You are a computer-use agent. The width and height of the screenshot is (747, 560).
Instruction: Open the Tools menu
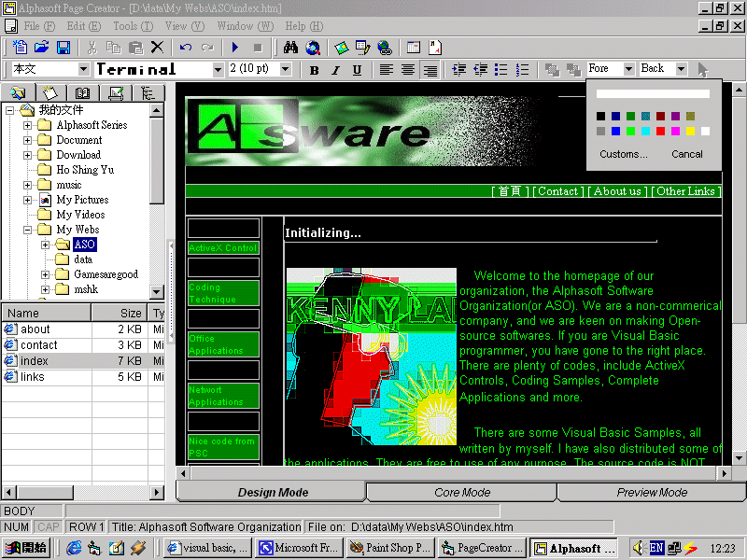point(131,26)
